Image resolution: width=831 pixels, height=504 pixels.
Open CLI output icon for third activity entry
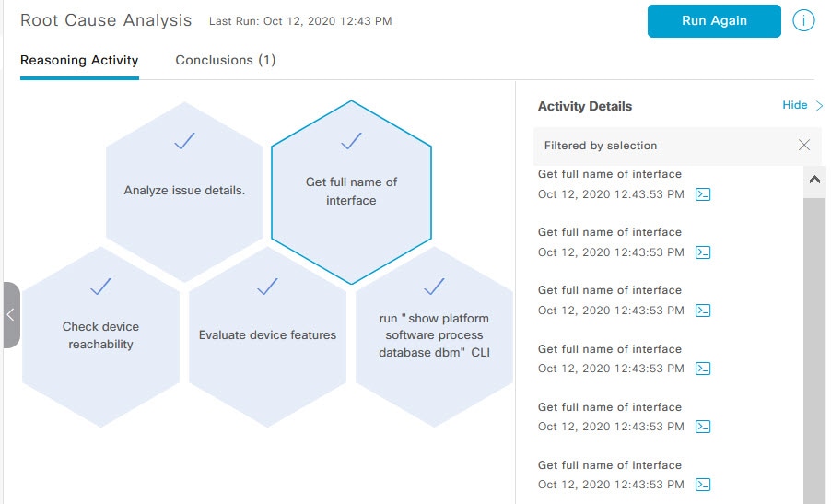pyautogui.click(x=703, y=311)
